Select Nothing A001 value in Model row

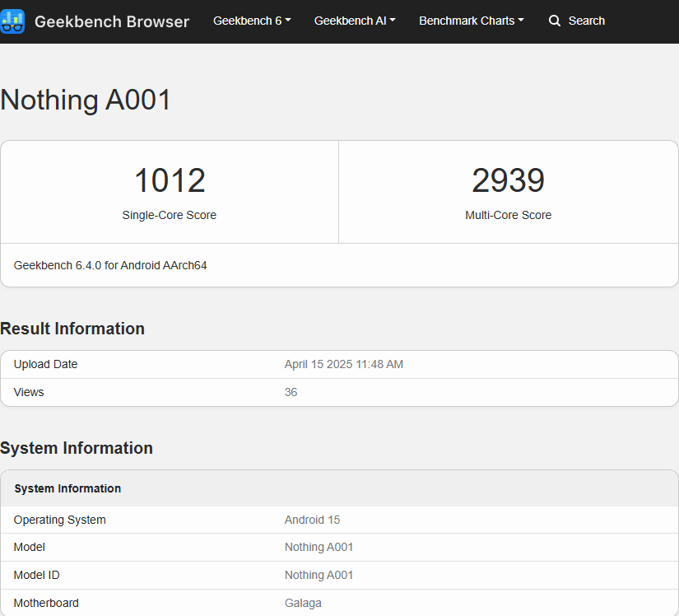pyautogui.click(x=319, y=547)
